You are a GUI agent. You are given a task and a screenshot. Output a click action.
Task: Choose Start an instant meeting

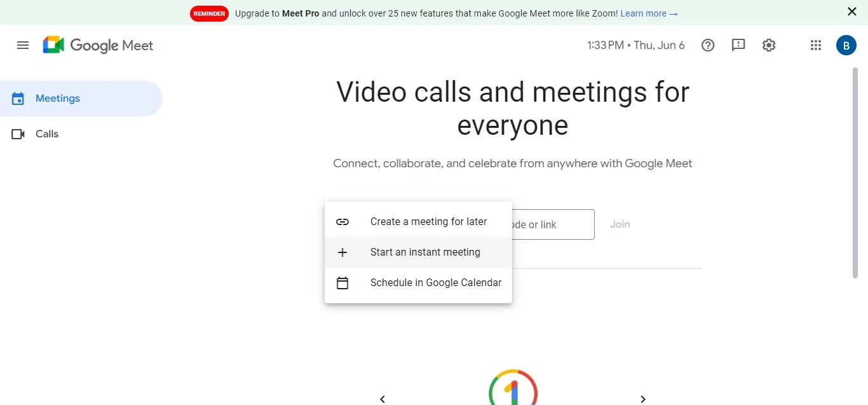click(418, 252)
